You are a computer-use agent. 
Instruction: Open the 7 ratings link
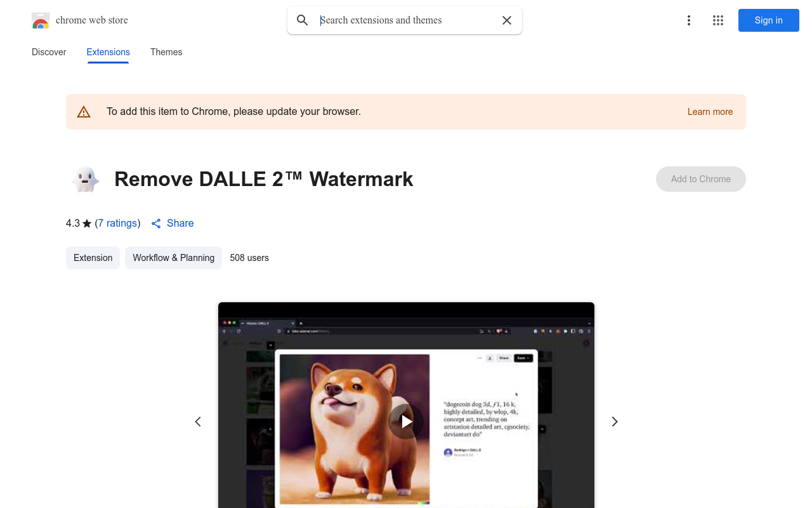point(118,224)
